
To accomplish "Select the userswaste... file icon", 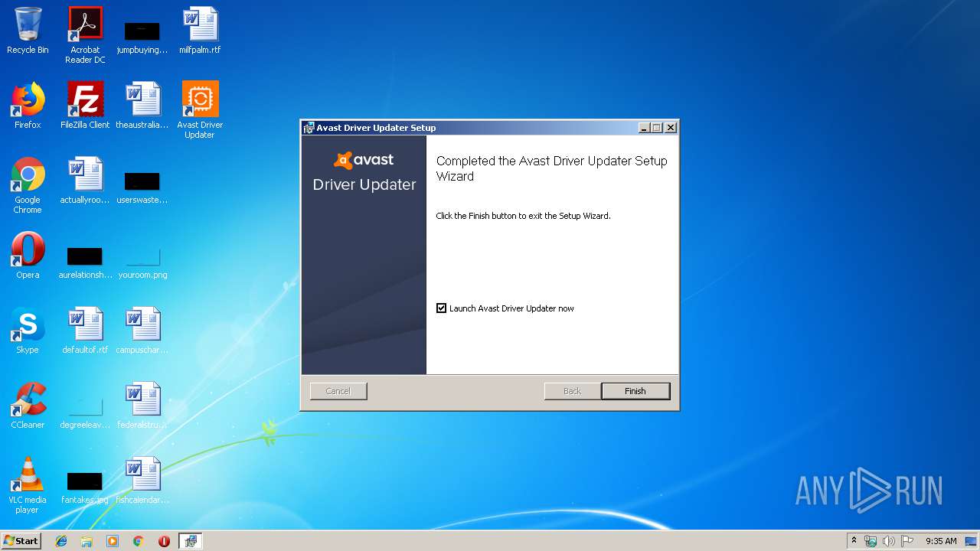I will [142, 187].
